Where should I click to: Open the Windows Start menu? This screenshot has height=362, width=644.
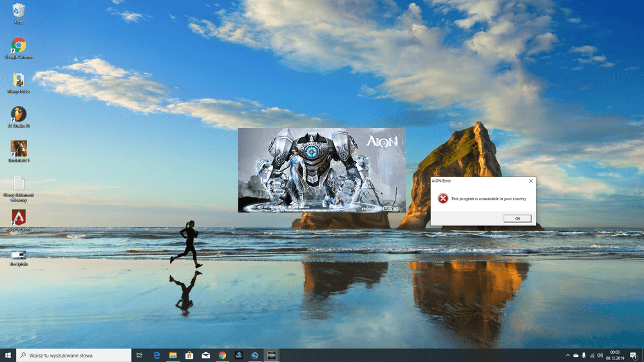tap(8, 355)
